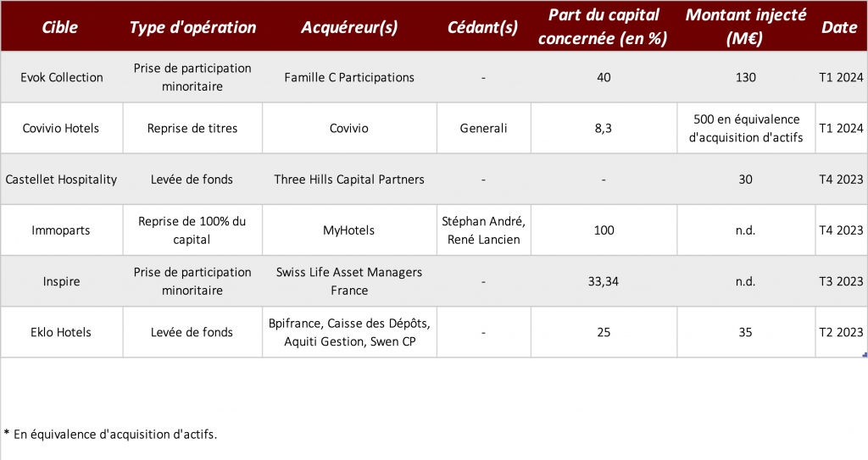The image size is (868, 460).
Task: Select the Cible header cell
Action: point(61,26)
